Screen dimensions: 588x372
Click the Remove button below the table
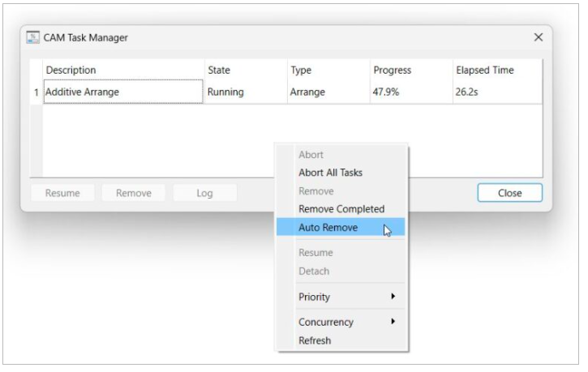tap(134, 193)
